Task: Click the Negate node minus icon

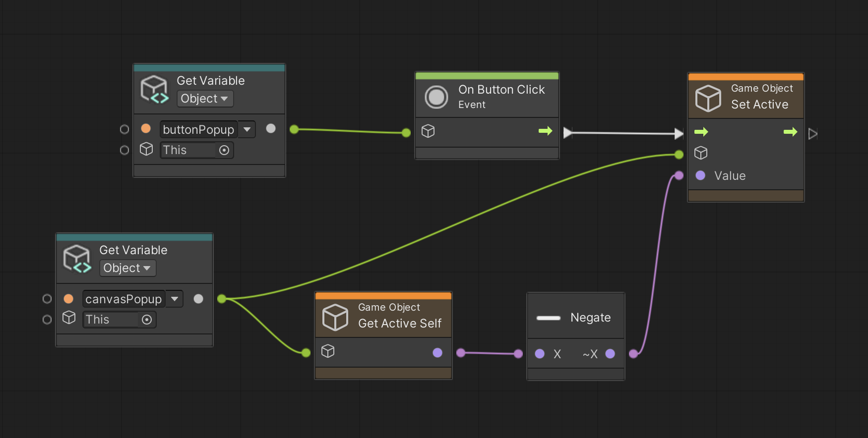Action: click(548, 318)
